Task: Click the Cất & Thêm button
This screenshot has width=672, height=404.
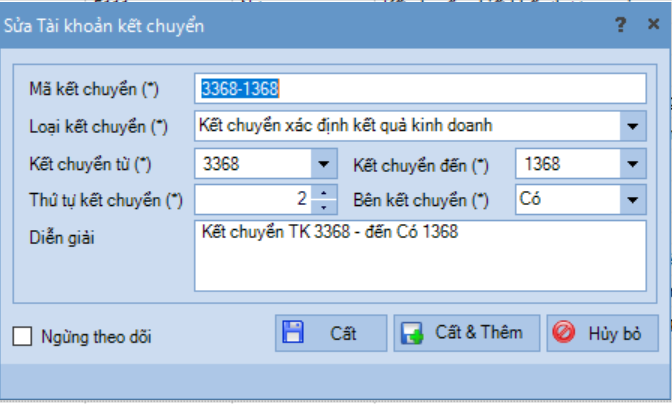Action: 467,333
